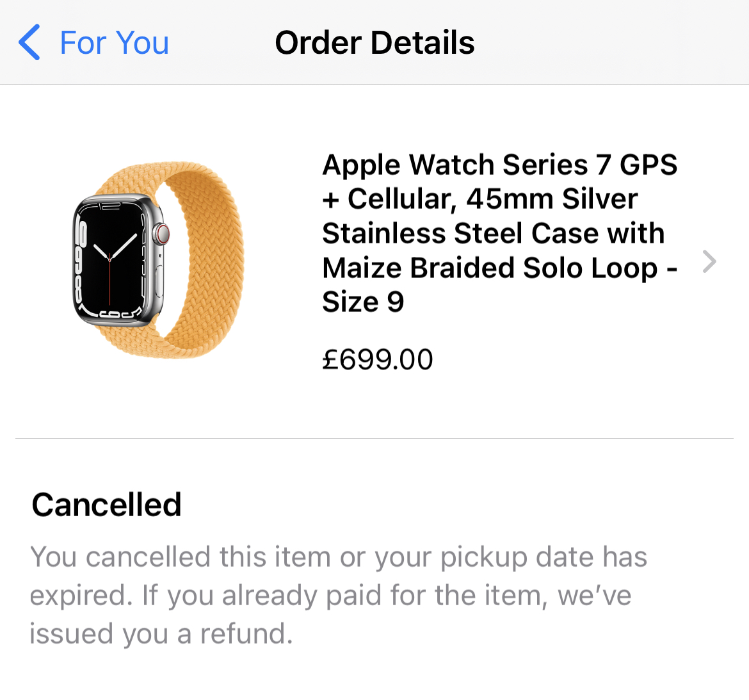Click 'Maize Braided Solo Loop' text line
The width and height of the screenshot is (749, 700).
click(x=499, y=268)
